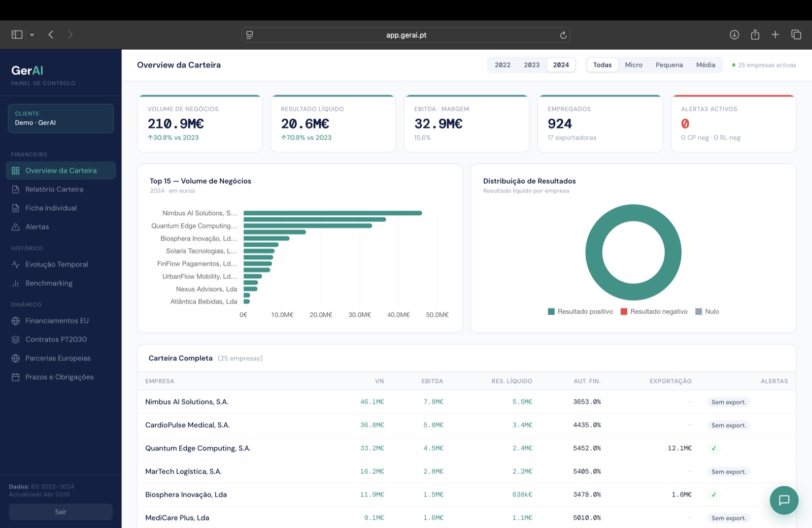This screenshot has width=812, height=528.
Task: Open the Cliente Demo GerAI selector
Action: pos(61,118)
